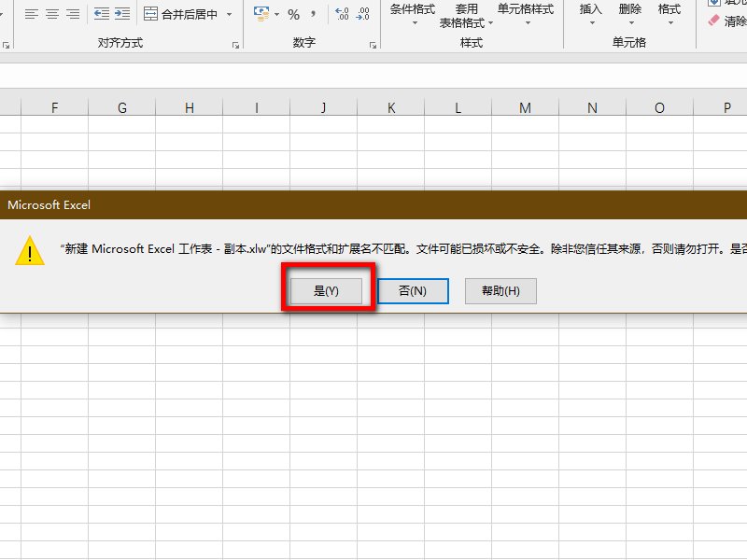
Task: Click the Increase Decimal icon
Action: click(x=341, y=14)
